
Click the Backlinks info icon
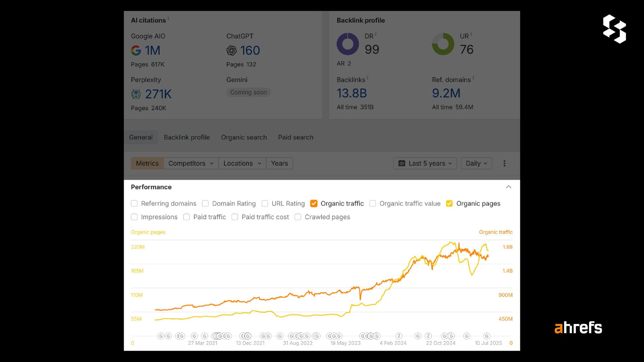(x=368, y=78)
